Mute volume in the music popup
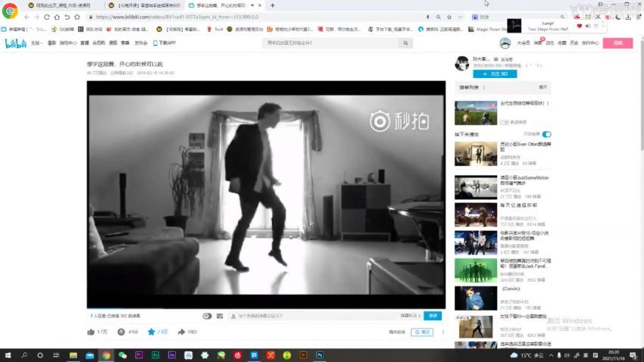Image resolution: width=644 pixels, height=362 pixels. pyautogui.click(x=588, y=26)
